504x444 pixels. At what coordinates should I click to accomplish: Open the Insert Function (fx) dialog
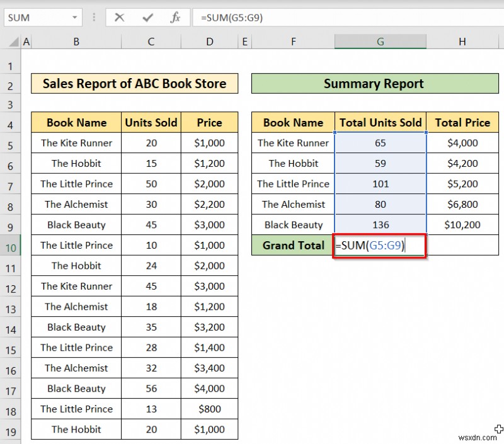pyautogui.click(x=176, y=18)
